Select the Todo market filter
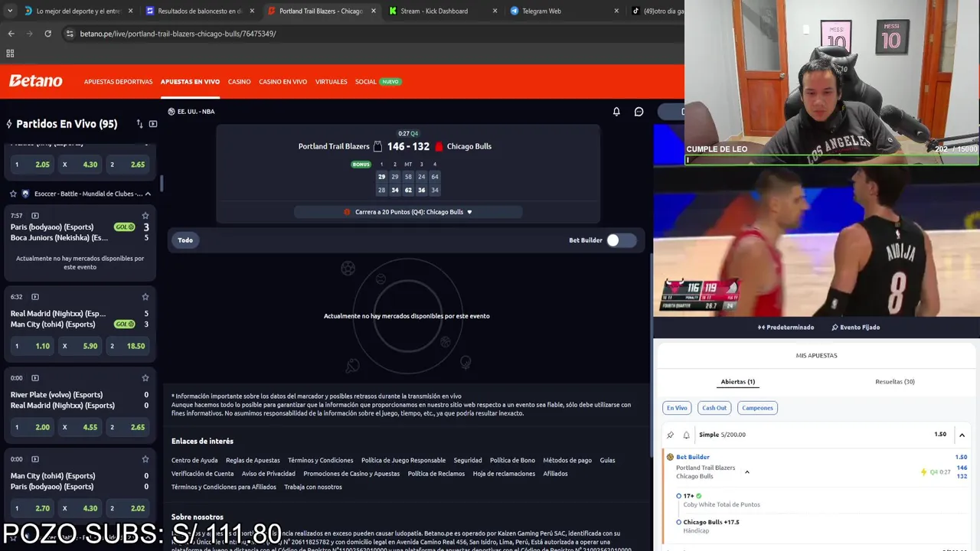Viewport: 980px width, 551px height. (185, 240)
